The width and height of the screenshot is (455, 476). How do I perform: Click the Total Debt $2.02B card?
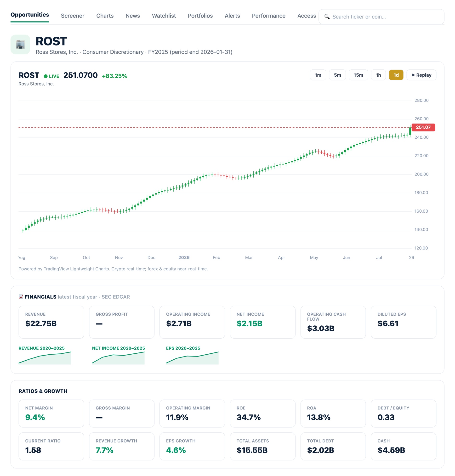coord(333,446)
